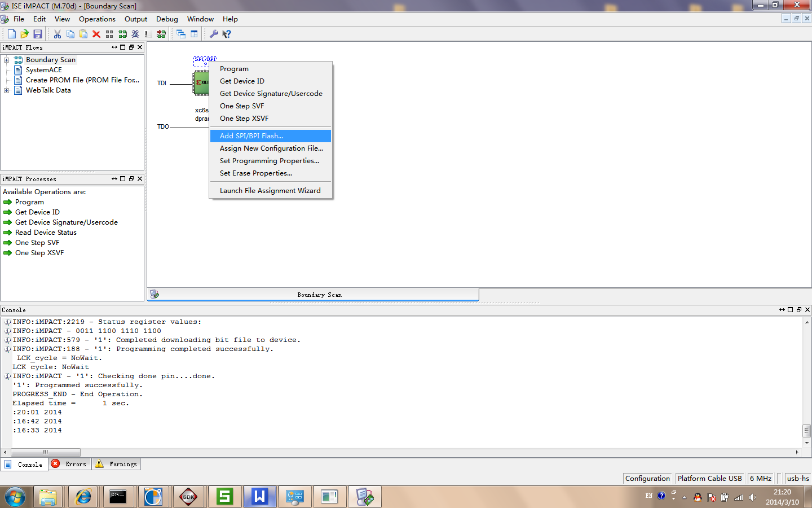Click the cascade windows toolbar icon

click(x=181, y=34)
